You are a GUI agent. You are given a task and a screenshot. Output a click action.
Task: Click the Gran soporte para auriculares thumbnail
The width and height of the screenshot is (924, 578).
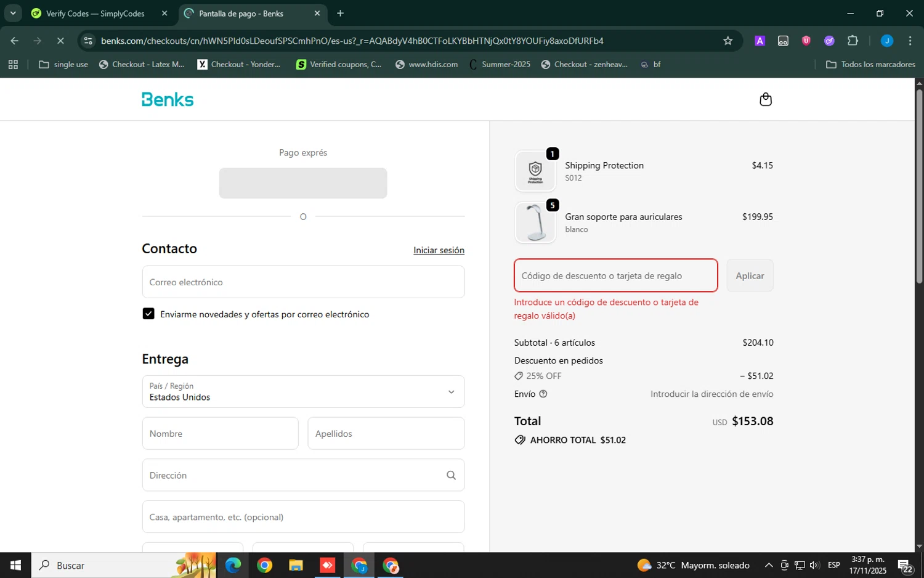tap(535, 222)
